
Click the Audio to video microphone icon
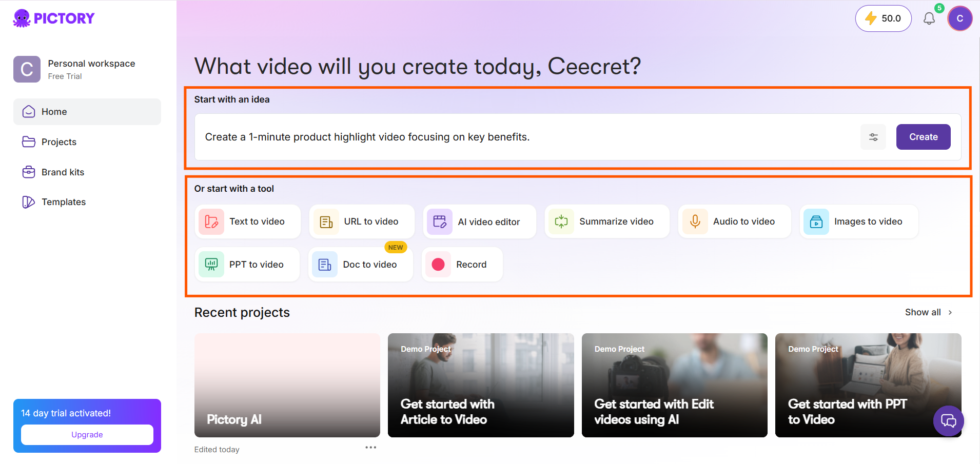tap(695, 221)
